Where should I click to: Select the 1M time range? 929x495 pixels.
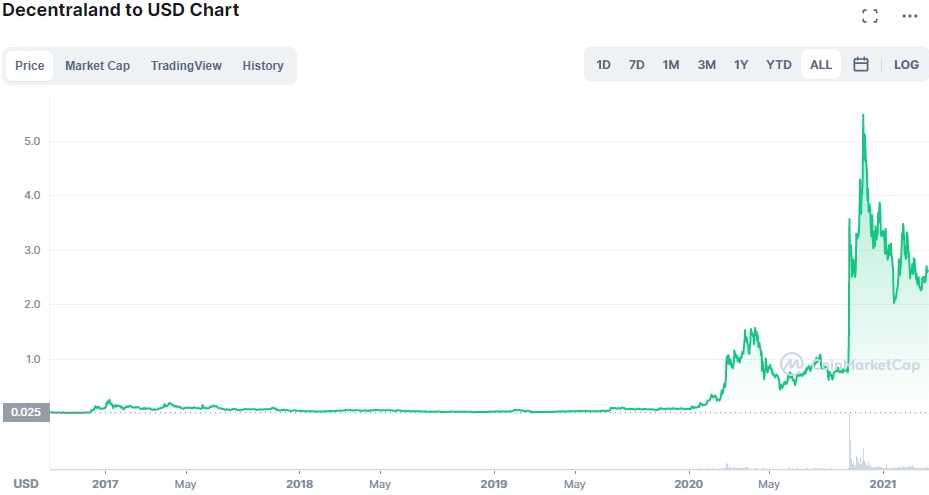coord(671,65)
